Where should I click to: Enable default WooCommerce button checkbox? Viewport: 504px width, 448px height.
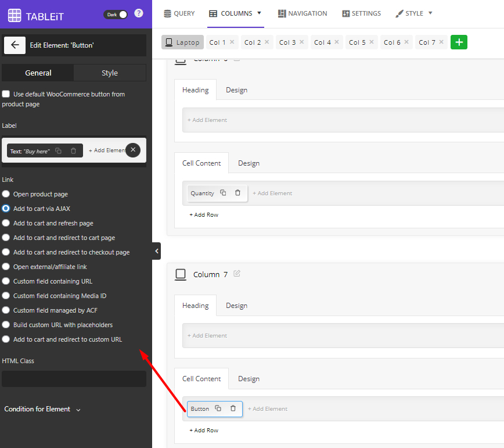pos(6,94)
